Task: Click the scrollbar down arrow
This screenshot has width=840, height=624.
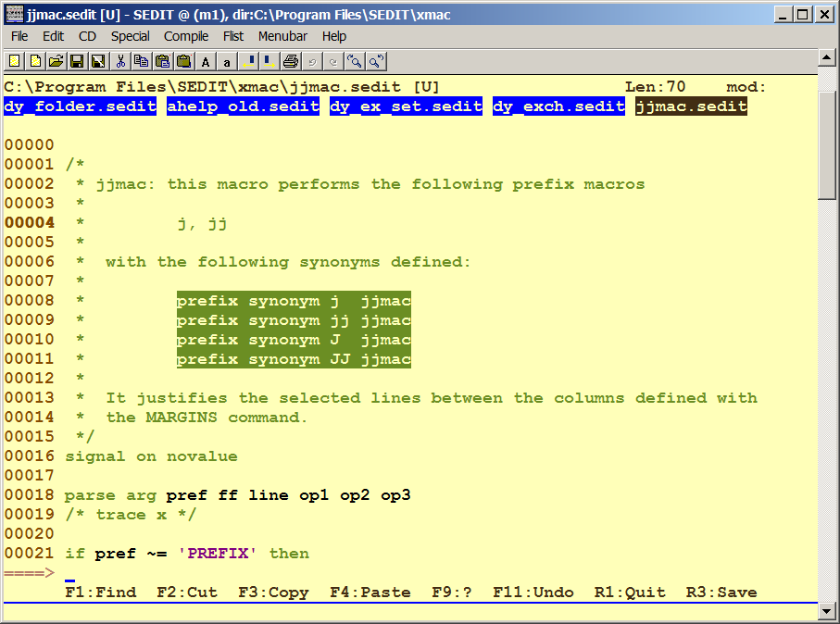Action: click(x=827, y=610)
